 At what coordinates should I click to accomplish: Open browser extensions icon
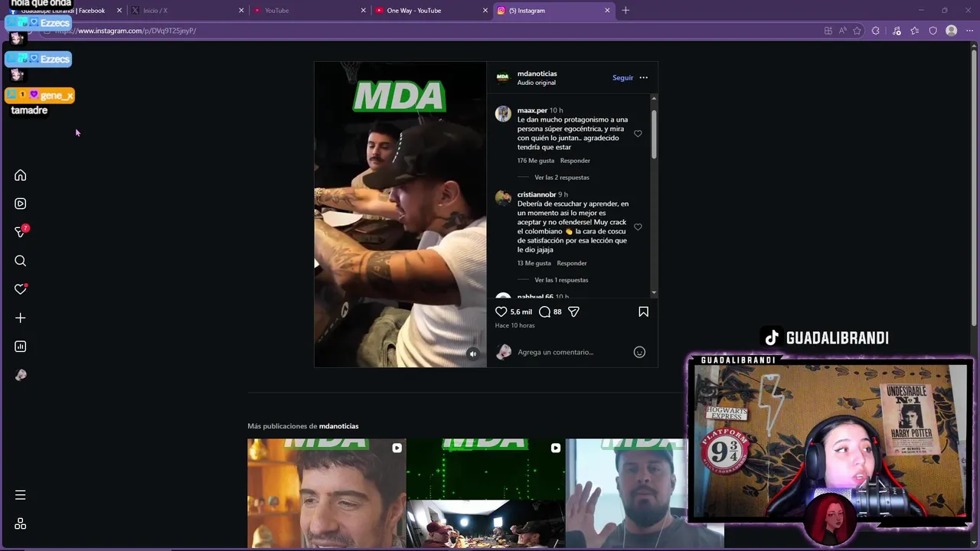pyautogui.click(x=876, y=31)
